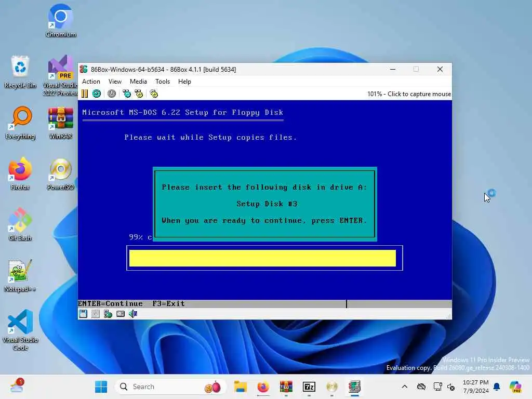
Task: Click 'ENTER=Continue' in the DOS status line
Action: tap(110, 303)
